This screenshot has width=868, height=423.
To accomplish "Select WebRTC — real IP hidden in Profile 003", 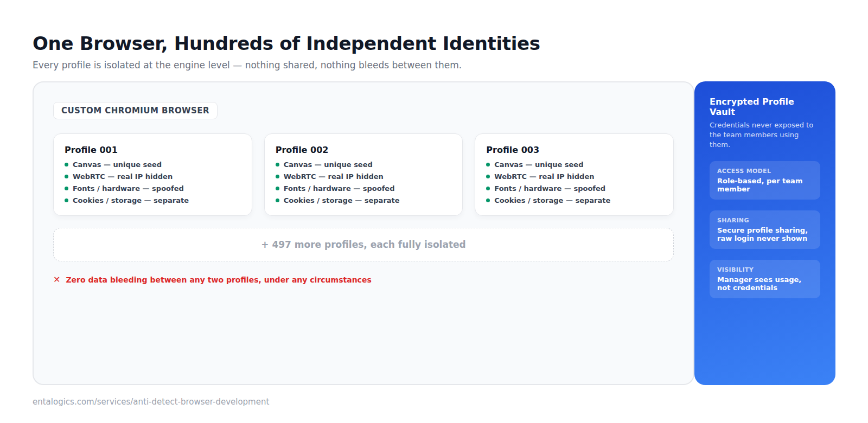I will pyautogui.click(x=544, y=177).
